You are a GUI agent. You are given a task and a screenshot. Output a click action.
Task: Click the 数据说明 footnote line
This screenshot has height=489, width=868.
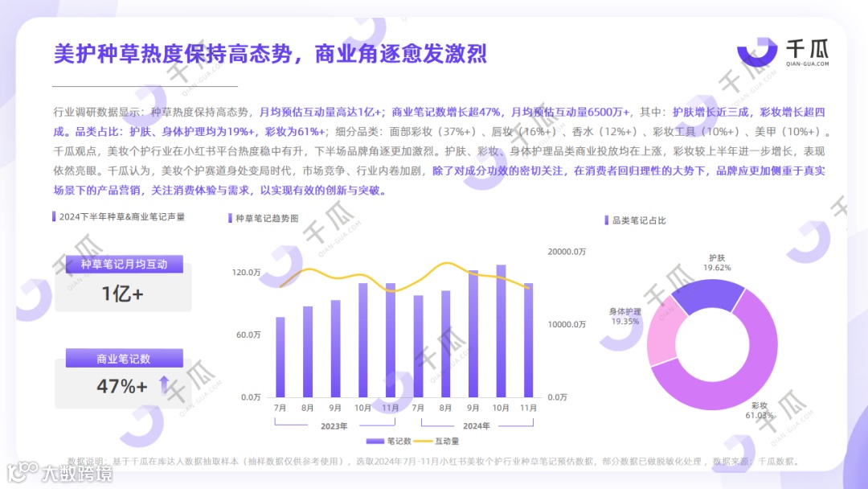tap(433, 462)
